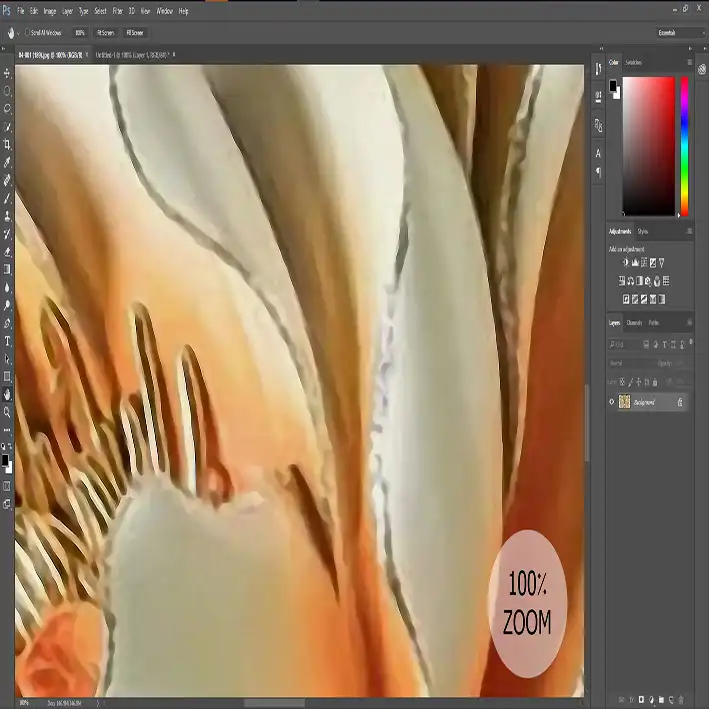Hide the Background layer with eye icon
The height and width of the screenshot is (709, 709).
click(612, 402)
